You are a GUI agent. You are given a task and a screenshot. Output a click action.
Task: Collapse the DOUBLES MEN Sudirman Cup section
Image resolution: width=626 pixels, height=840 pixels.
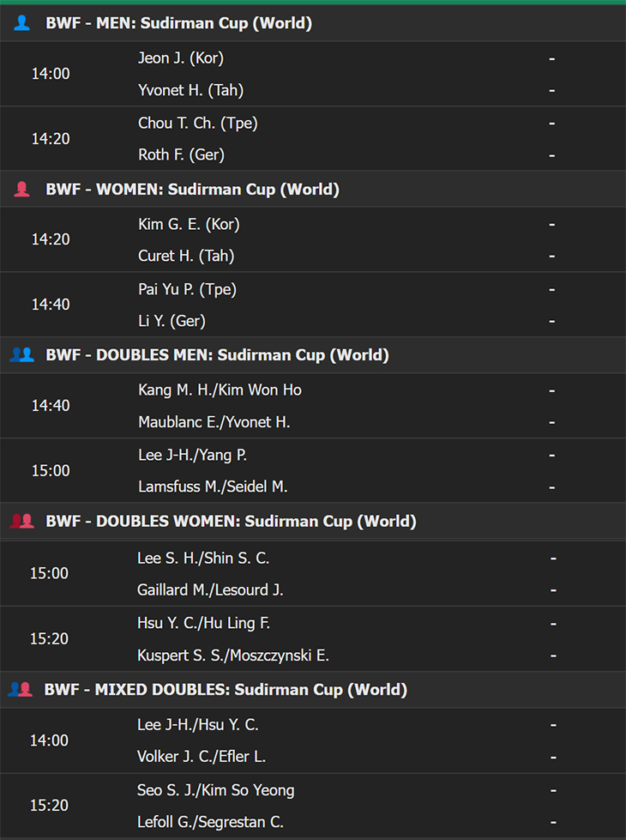(x=313, y=354)
